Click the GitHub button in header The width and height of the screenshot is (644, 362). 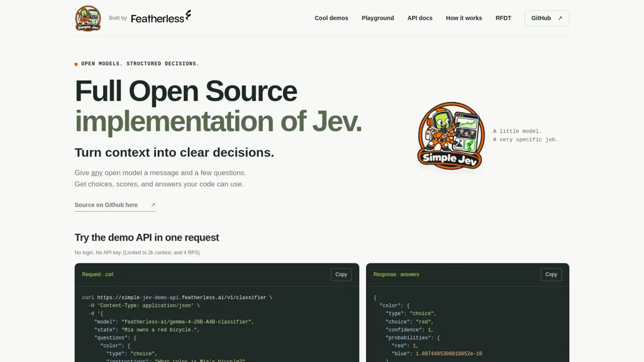(547, 18)
